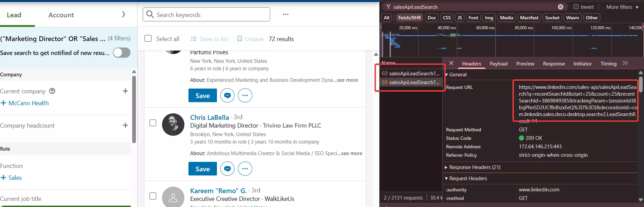644x207 pixels.
Task: Click the funnel filter icon in DevTools
Action: 388,7
